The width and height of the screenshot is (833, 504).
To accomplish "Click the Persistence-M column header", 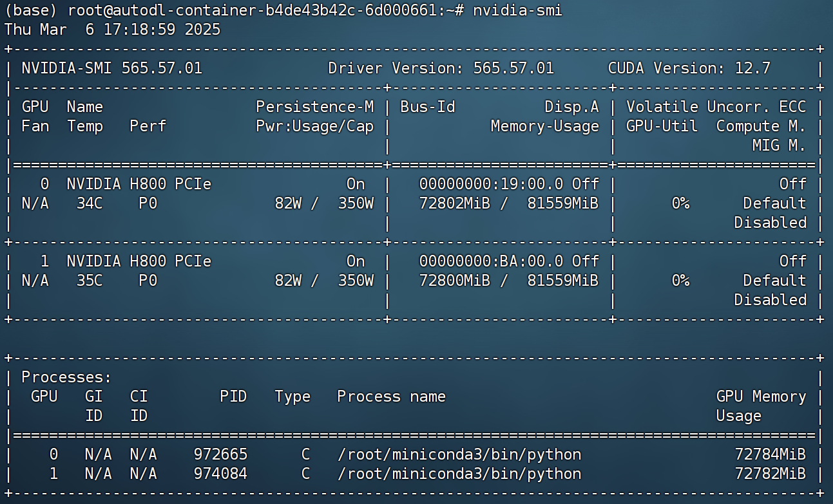I will [315, 107].
